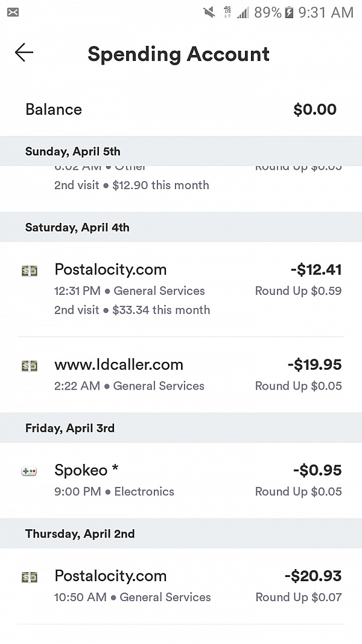Tap the 4G LTE signal icon

tap(227, 12)
